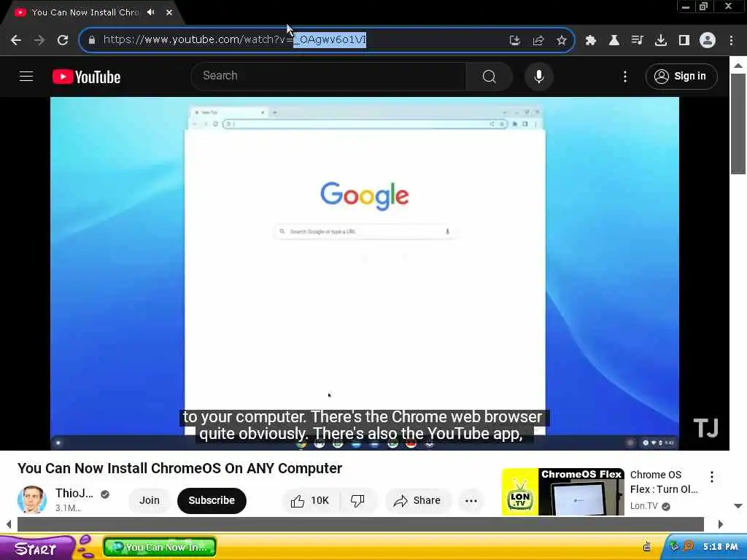
Task: Click the video title heading text
Action: pyautogui.click(x=179, y=468)
